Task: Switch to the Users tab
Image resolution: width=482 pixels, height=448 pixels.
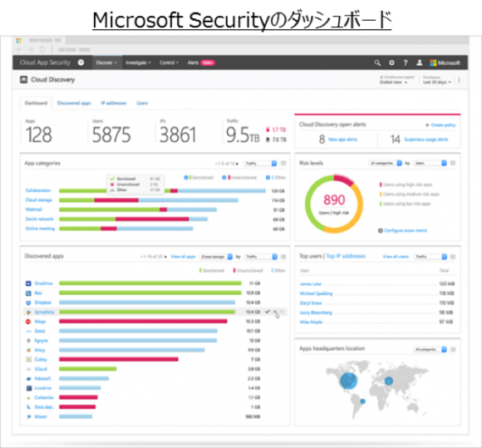Action: pos(142,103)
